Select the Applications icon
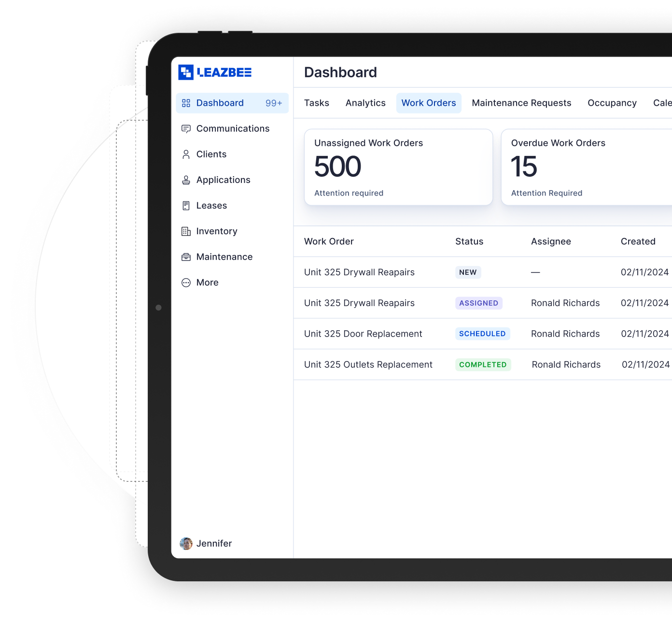The image size is (672, 619). pyautogui.click(x=186, y=180)
